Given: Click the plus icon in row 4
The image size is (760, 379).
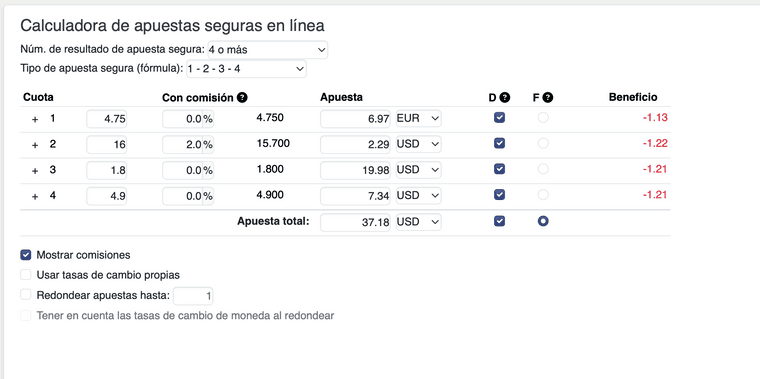Looking at the screenshot, I should click(x=35, y=196).
